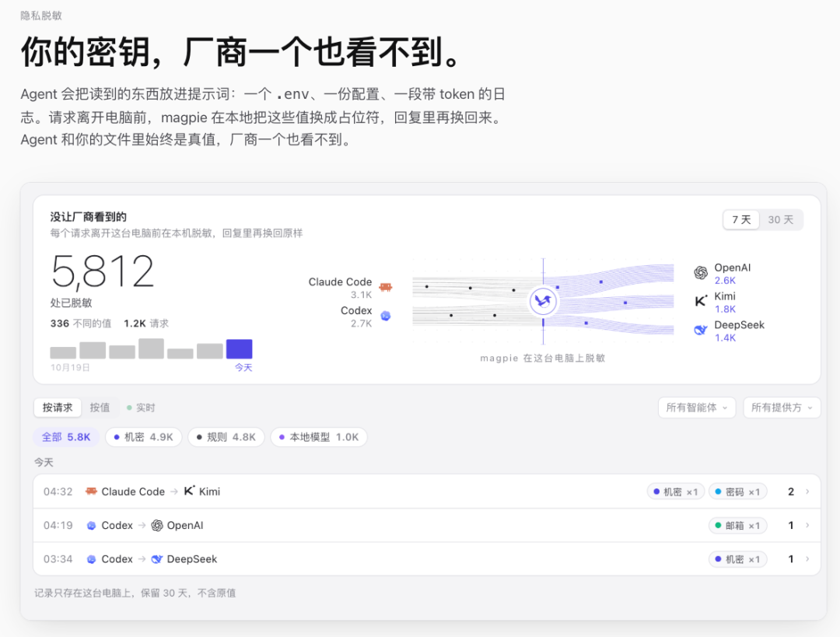Click the 密码 ×1 tag
This screenshot has width=840, height=637.
coord(737,492)
